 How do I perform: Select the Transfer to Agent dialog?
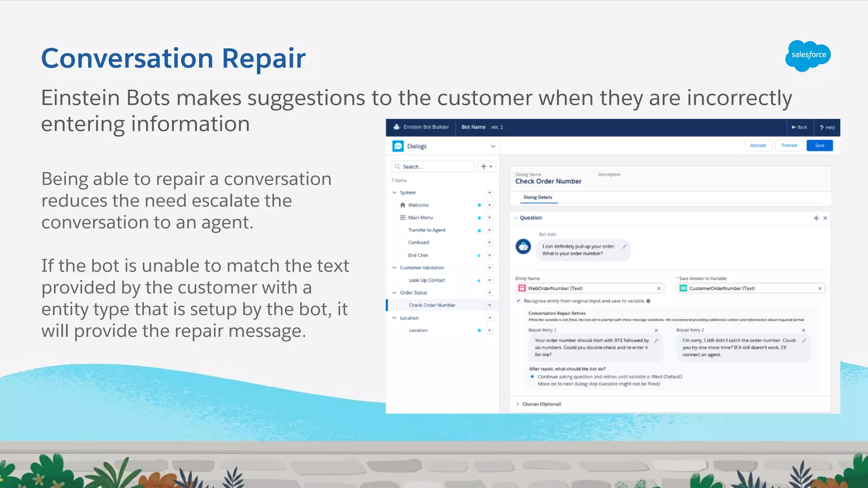point(427,230)
